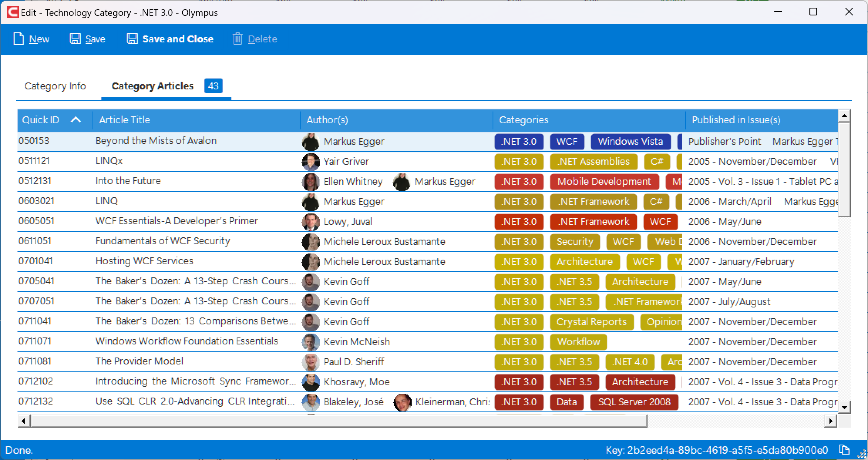Click the red Mobile Development tag
Image resolution: width=868 pixels, height=460 pixels.
[604, 181]
